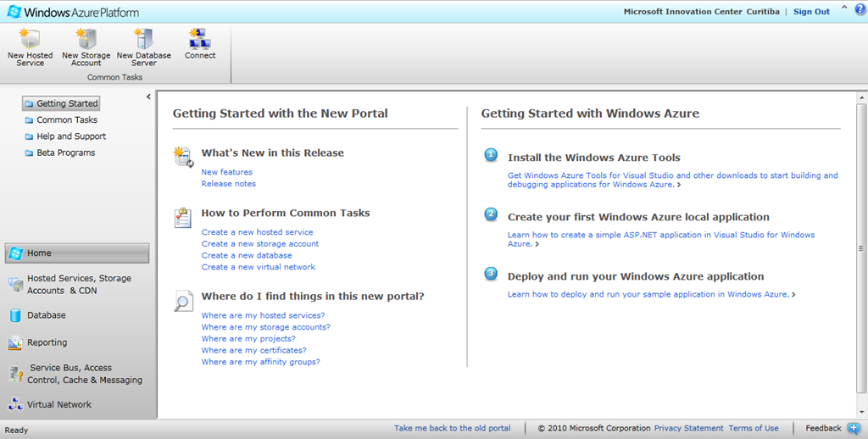The image size is (868, 439).
Task: Click the vertical scrollbar thumb
Action: click(861, 248)
